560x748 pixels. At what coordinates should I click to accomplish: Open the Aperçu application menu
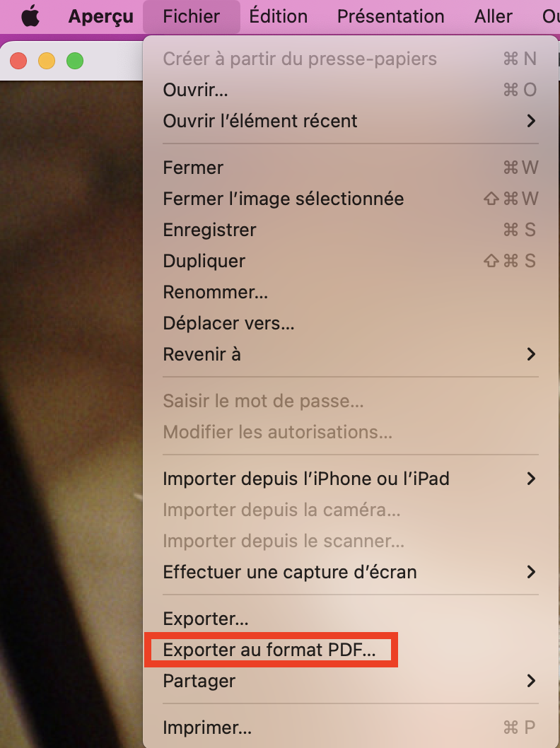point(100,16)
